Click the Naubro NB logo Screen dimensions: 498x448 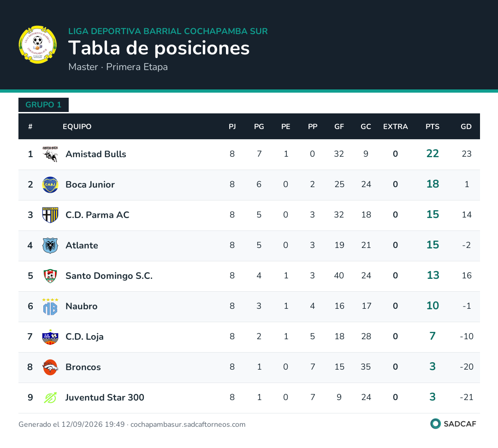pyautogui.click(x=50, y=307)
